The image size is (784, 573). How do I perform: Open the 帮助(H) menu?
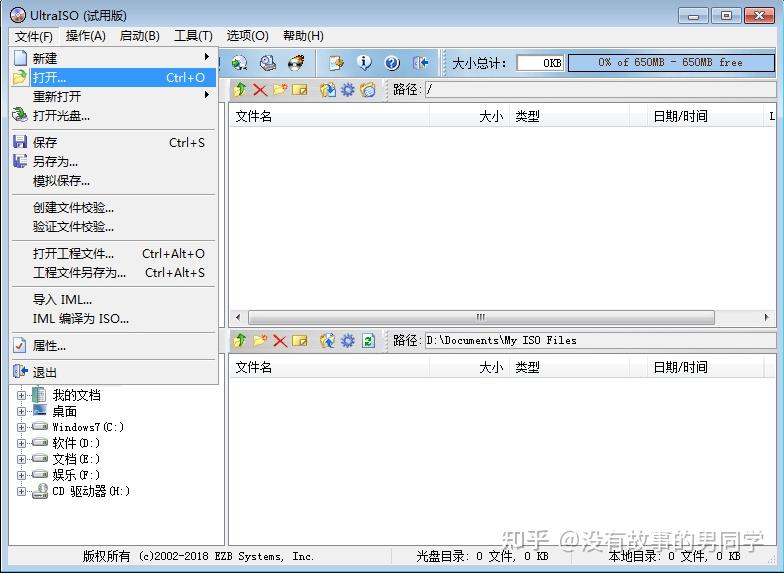point(303,36)
